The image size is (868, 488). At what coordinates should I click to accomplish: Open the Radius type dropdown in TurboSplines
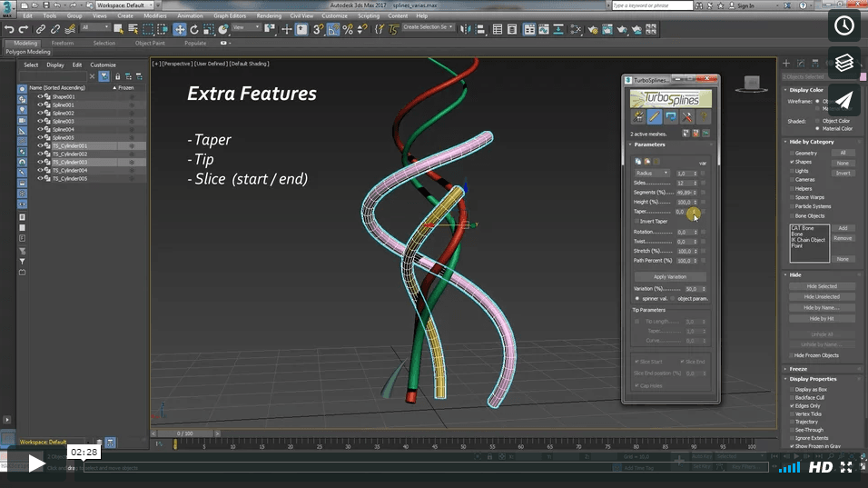tap(652, 174)
